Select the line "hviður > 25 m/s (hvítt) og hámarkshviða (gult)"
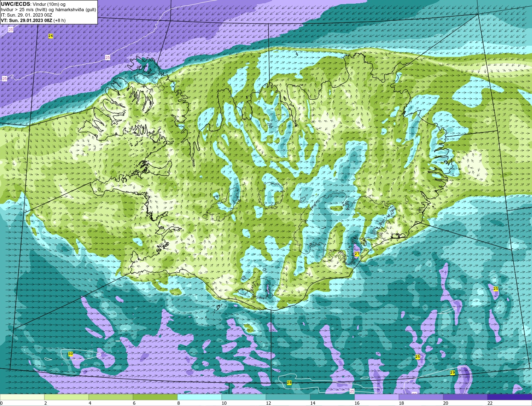Image resolution: width=532 pixels, height=406 pixels. click(x=48, y=10)
